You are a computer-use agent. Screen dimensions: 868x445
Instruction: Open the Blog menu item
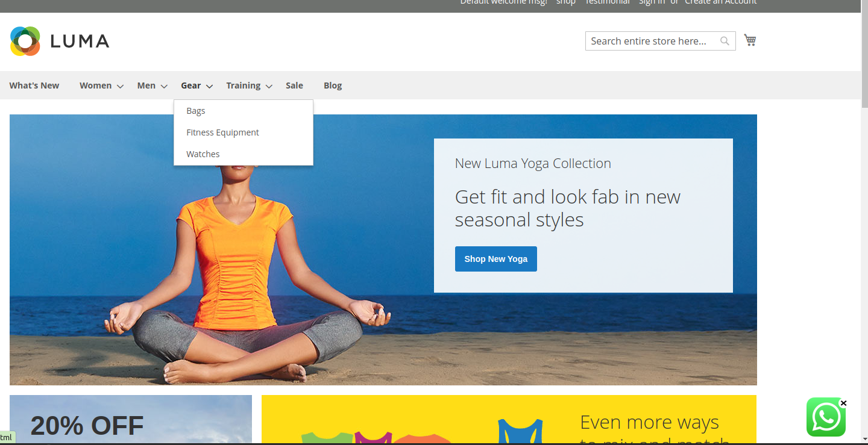(333, 86)
